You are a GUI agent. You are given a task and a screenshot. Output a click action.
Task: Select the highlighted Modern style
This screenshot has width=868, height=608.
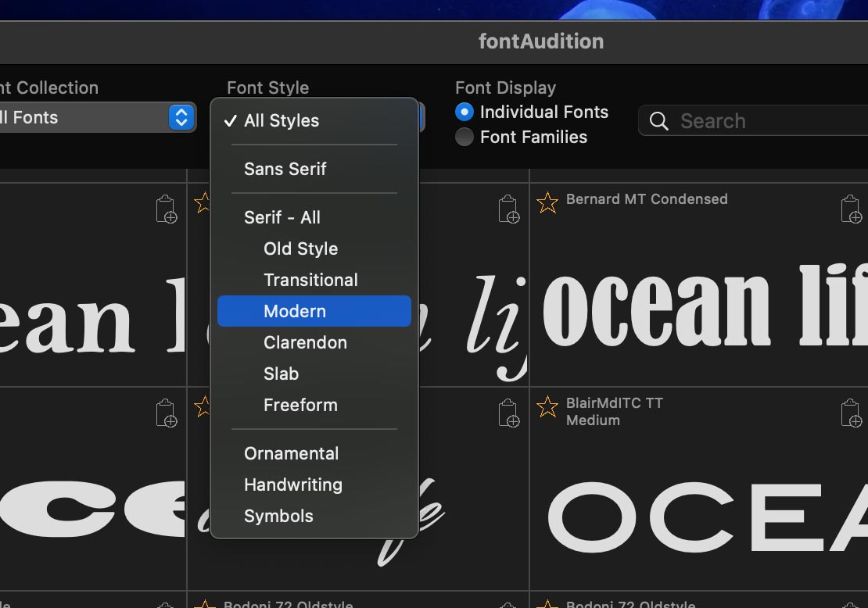tap(314, 311)
